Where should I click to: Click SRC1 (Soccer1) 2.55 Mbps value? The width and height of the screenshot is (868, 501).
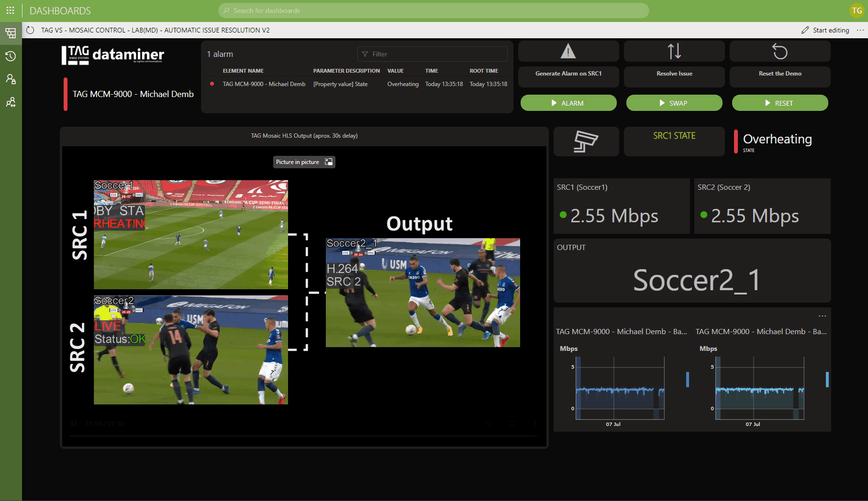(x=614, y=216)
